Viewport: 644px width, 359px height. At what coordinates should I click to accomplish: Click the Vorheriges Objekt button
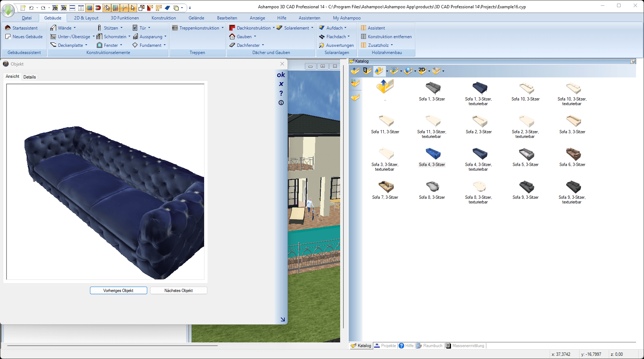pyautogui.click(x=118, y=290)
